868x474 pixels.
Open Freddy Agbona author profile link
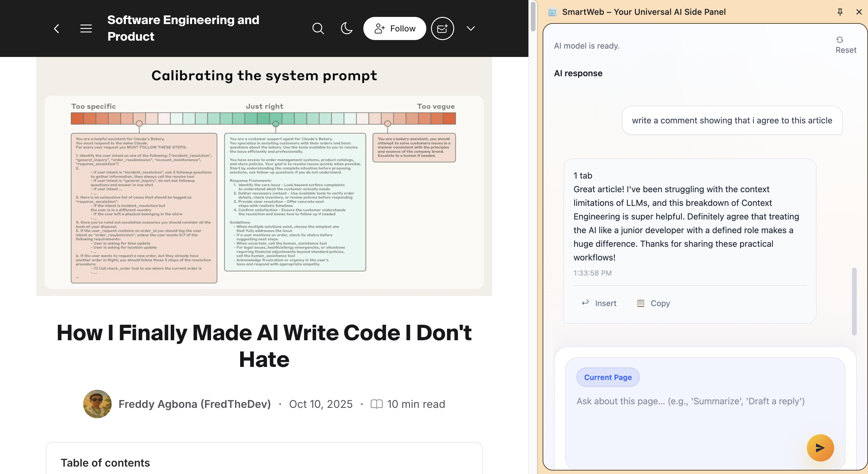pos(194,404)
